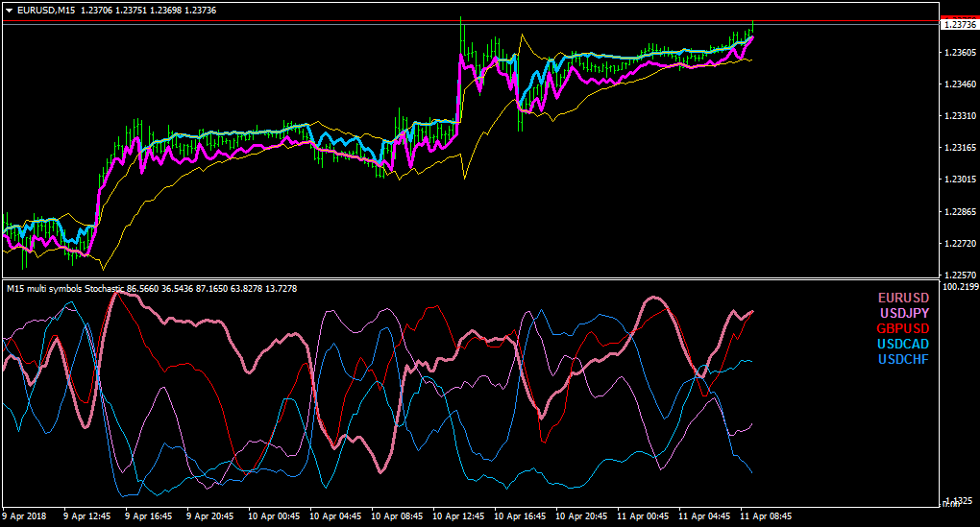The width and height of the screenshot is (980, 527).
Task: Click the 10 Apr 00:45 time axis label
Action: 274,516
